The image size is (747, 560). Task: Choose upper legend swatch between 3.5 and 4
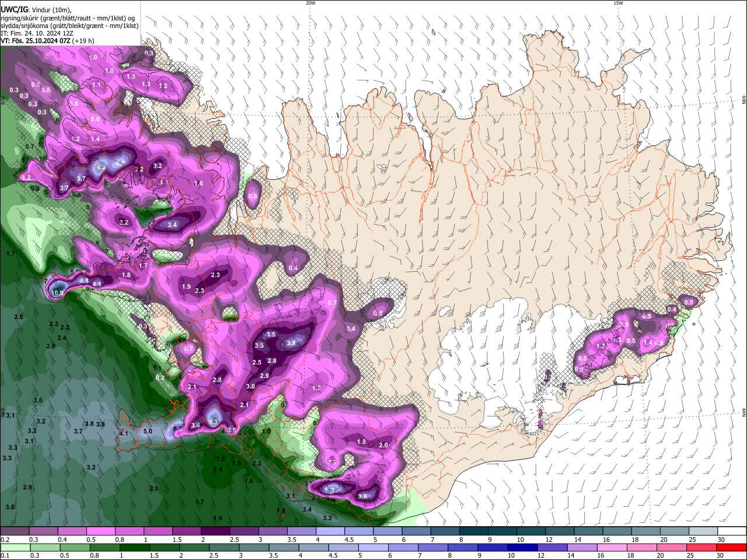point(301,531)
